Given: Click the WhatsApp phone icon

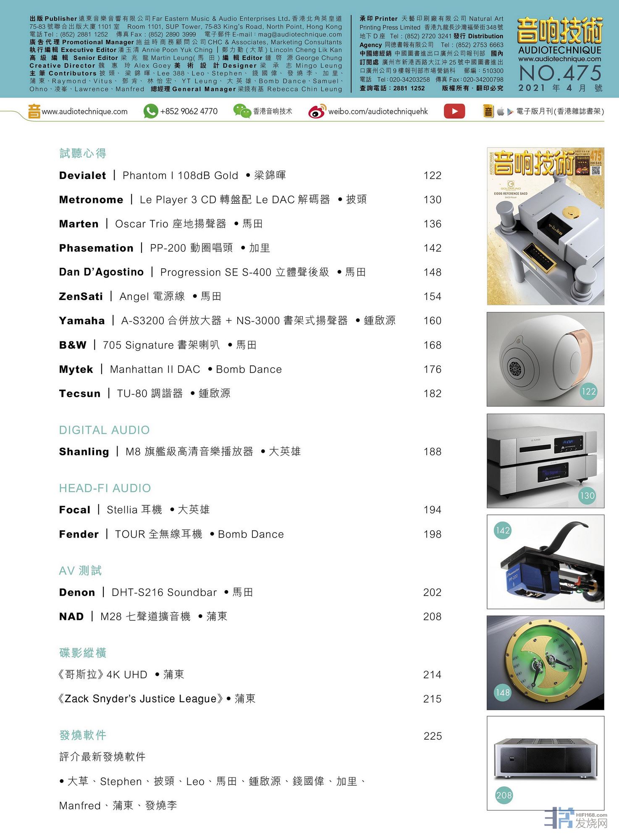Looking at the screenshot, I should [x=151, y=111].
